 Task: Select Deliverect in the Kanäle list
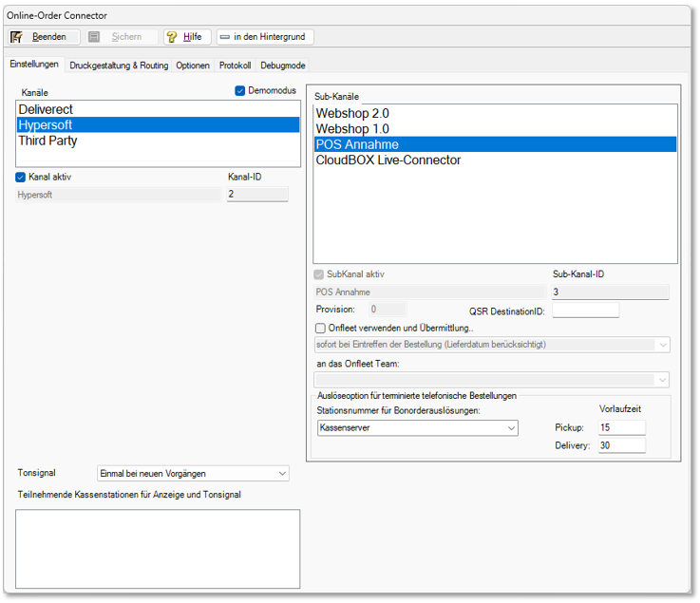tap(46, 109)
